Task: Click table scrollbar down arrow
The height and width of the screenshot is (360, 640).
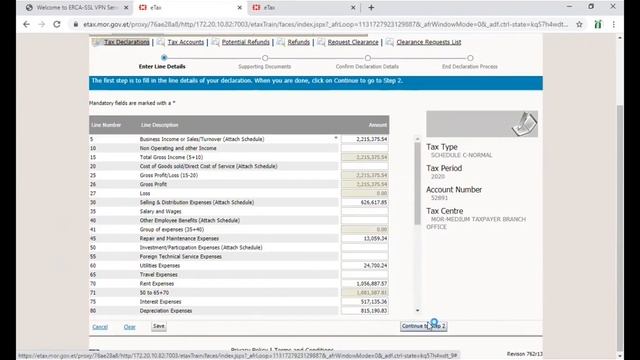Action: coord(417,311)
